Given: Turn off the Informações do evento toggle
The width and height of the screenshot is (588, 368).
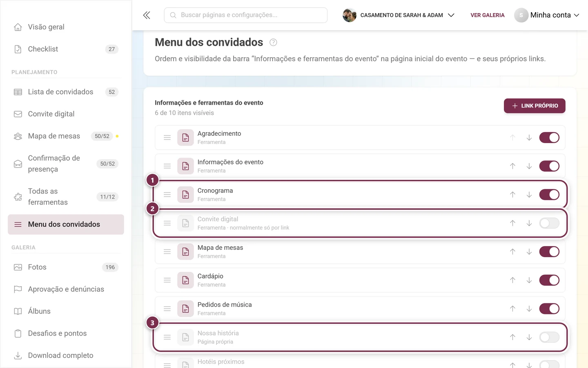Looking at the screenshot, I should point(549,166).
